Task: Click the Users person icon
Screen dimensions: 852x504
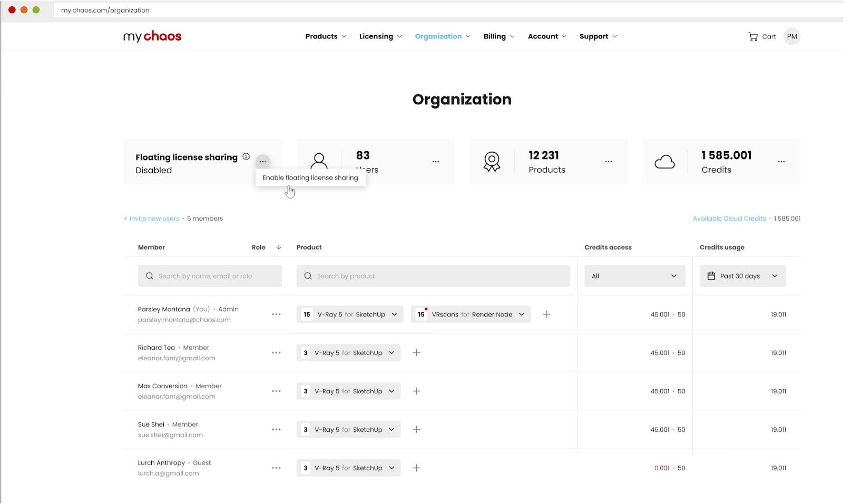Action: [x=319, y=161]
